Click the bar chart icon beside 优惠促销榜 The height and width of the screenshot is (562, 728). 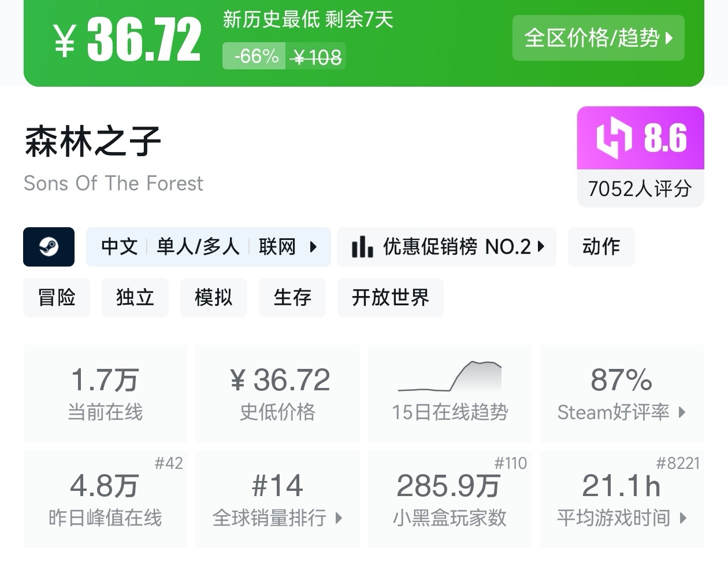[x=362, y=247]
